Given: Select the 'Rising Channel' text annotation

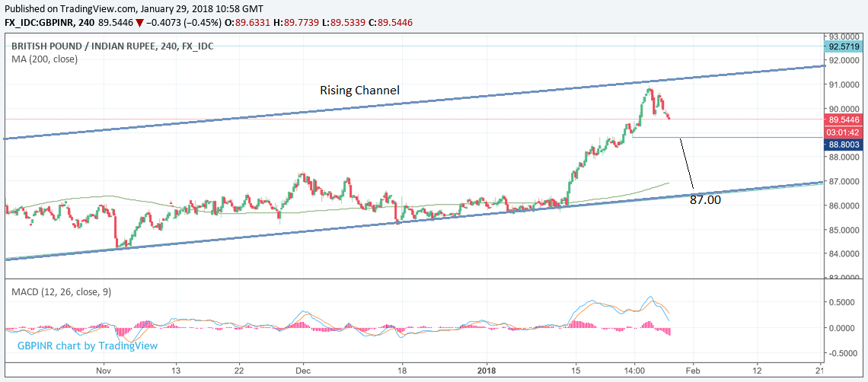Looking at the screenshot, I should coord(359,91).
